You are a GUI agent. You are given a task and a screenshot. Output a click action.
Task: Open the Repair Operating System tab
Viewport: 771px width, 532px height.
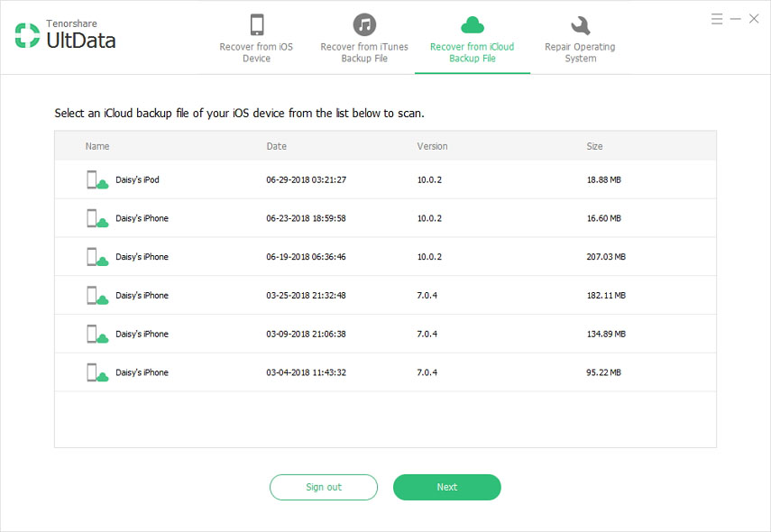580,52
